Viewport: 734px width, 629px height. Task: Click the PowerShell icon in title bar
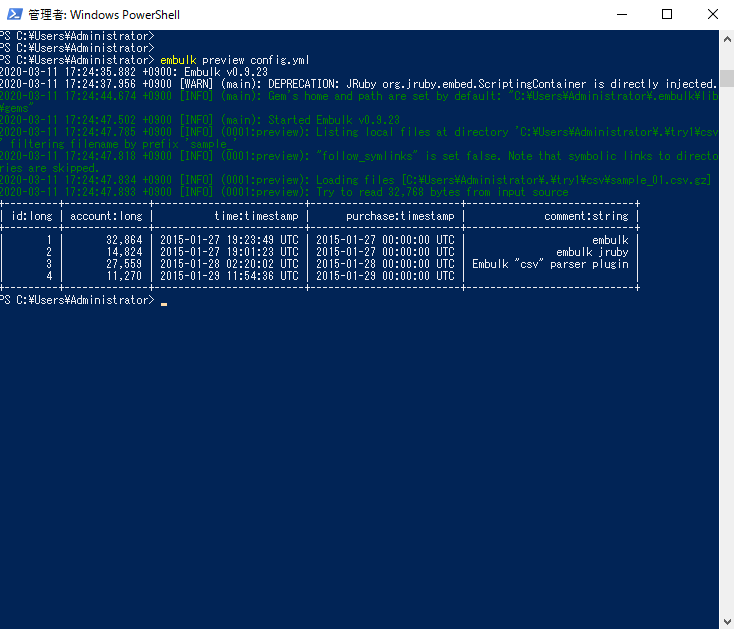15,15
